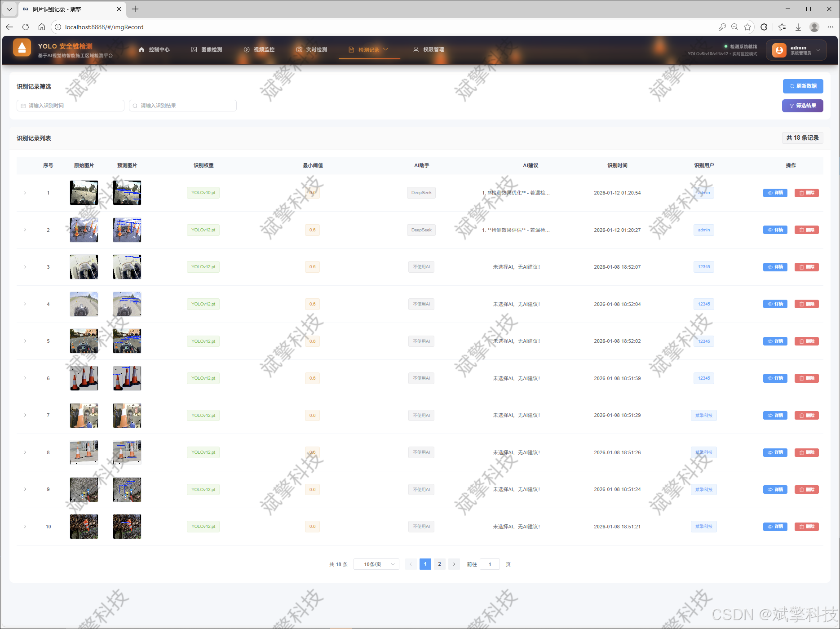840x629 pixels.
Task: Open the browser home icon
Action: pos(42,27)
